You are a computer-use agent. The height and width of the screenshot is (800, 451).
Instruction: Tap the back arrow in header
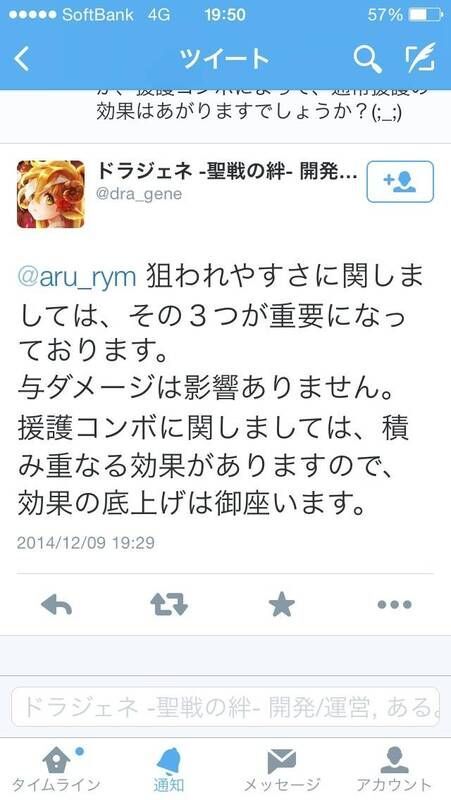click(x=22, y=59)
